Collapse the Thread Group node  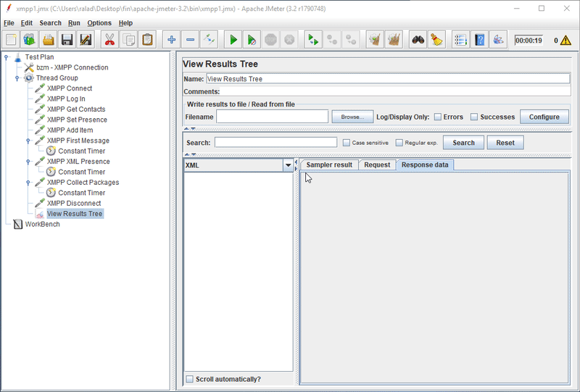pos(17,78)
